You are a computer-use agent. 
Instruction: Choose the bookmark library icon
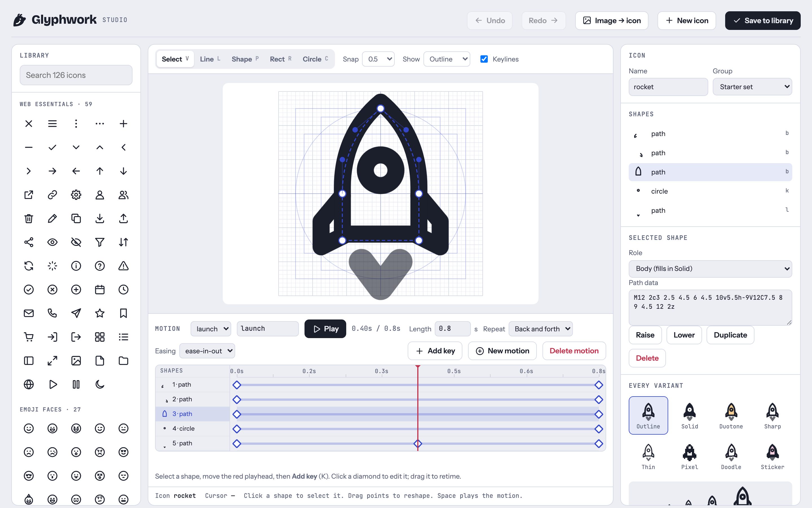click(123, 313)
